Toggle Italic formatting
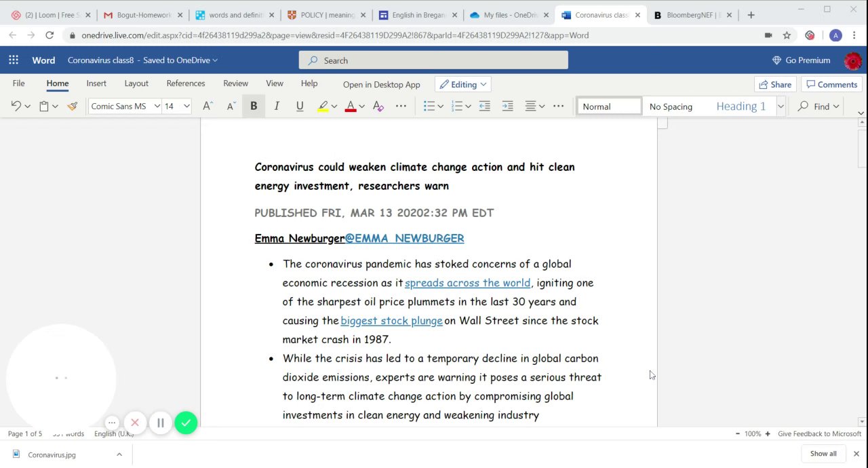The height and width of the screenshot is (468, 868). (x=277, y=106)
